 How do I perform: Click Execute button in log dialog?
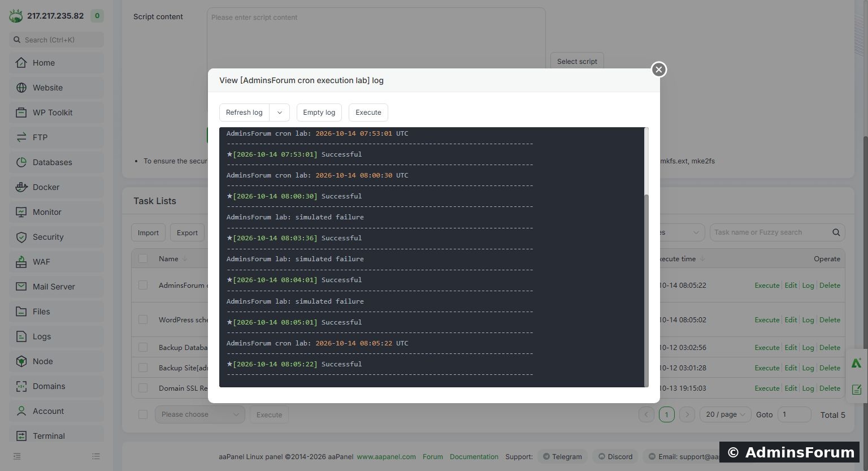(x=368, y=113)
